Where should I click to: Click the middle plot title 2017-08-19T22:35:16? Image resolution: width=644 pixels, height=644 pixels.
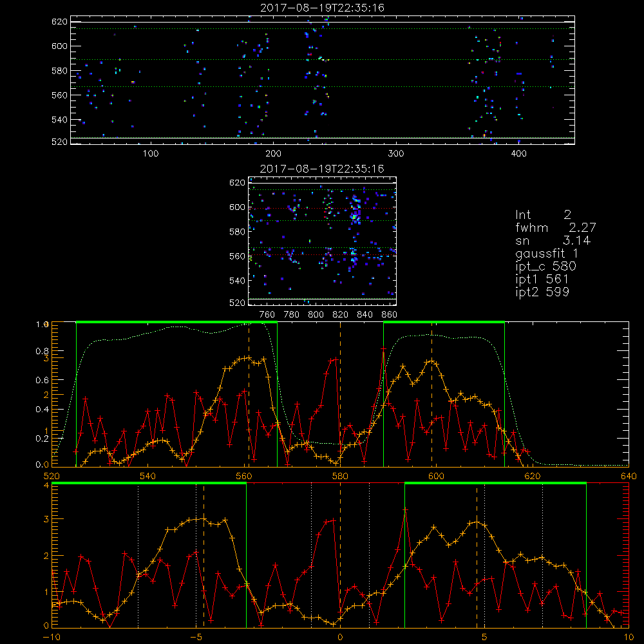(x=322, y=169)
